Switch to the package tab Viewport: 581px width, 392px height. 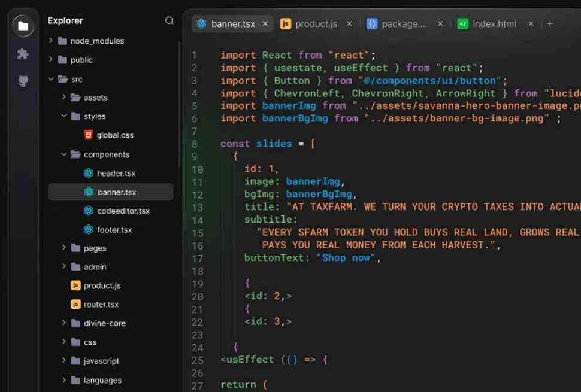click(405, 24)
